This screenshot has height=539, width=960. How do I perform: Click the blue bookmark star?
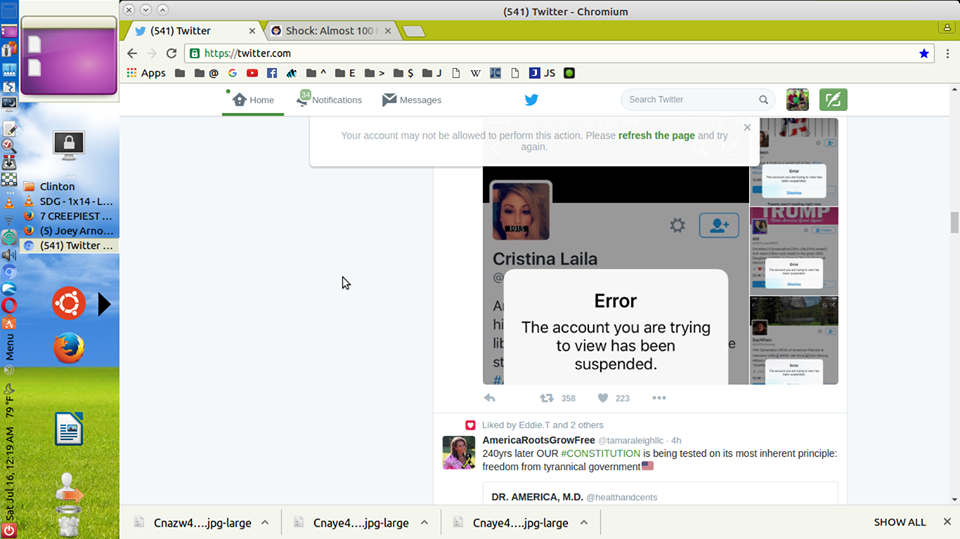(x=924, y=53)
